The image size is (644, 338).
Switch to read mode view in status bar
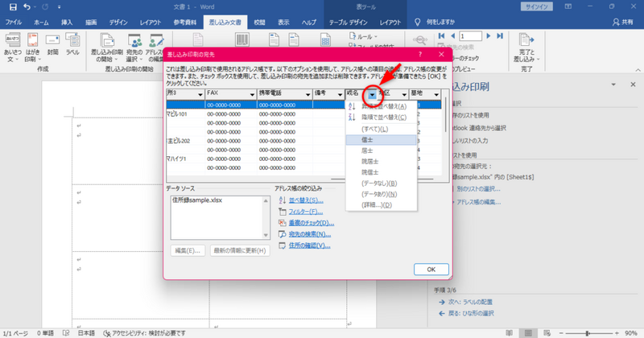510,333
